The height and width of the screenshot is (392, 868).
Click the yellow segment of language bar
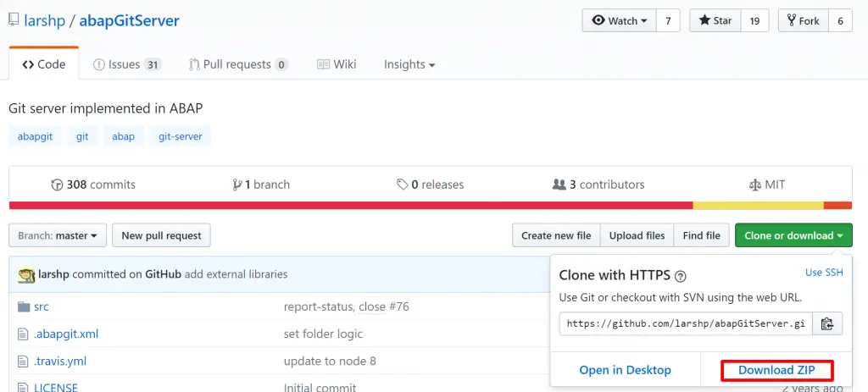pyautogui.click(x=758, y=206)
